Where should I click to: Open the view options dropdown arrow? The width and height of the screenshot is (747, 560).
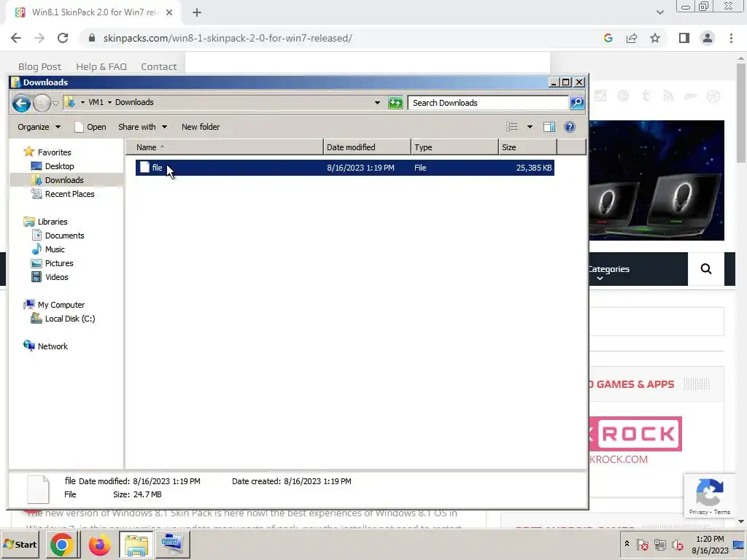(530, 127)
